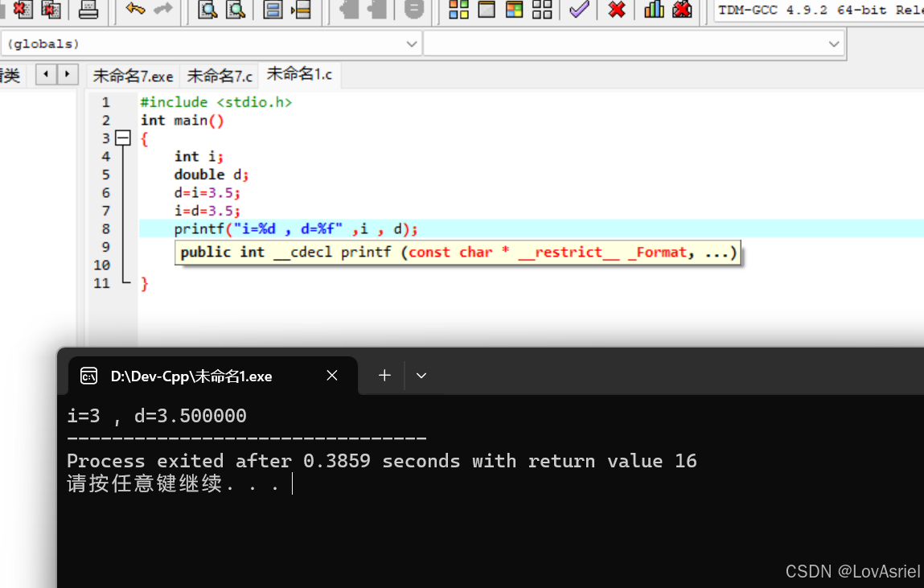Image resolution: width=924 pixels, height=588 pixels.
Task: Start debugging with the checkmark icon
Action: (579, 9)
